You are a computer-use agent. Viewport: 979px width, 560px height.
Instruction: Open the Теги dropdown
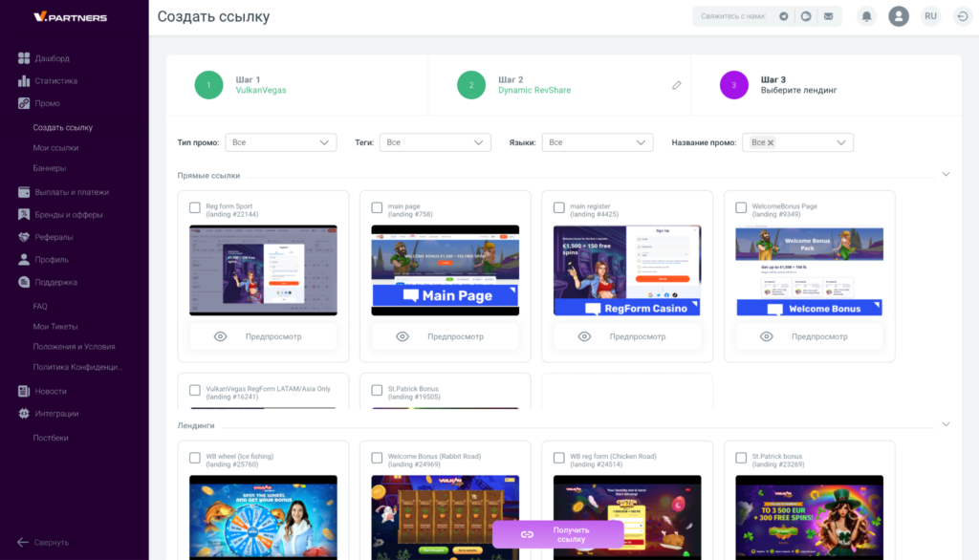coord(435,142)
